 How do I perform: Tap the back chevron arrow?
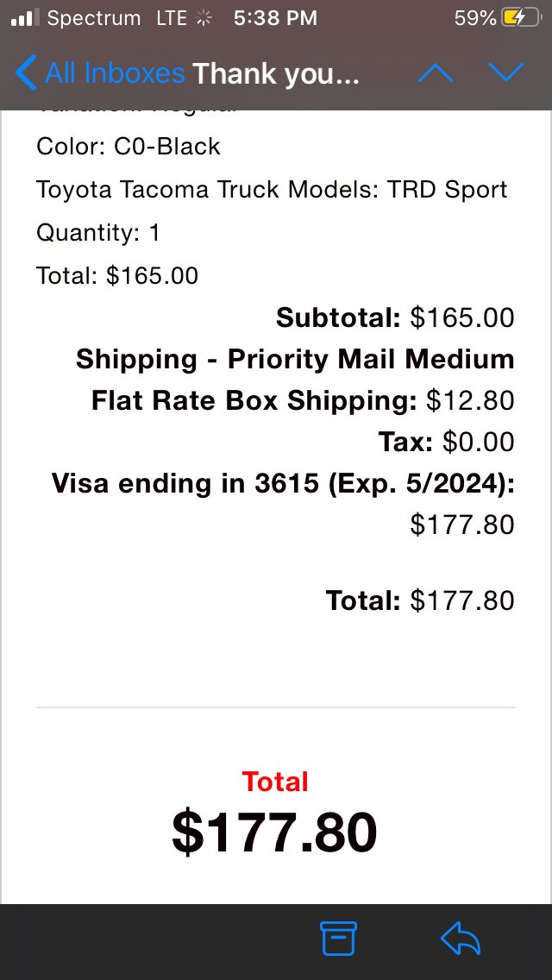pos(26,73)
